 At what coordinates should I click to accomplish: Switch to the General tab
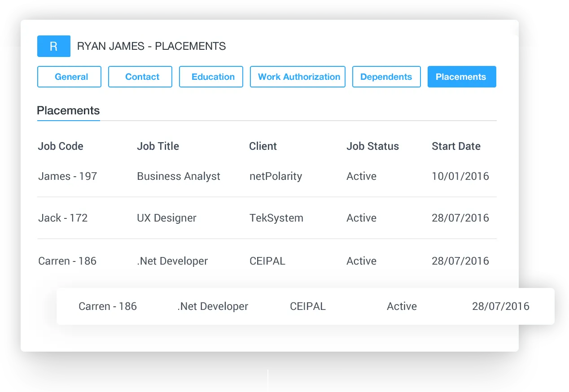click(x=69, y=77)
